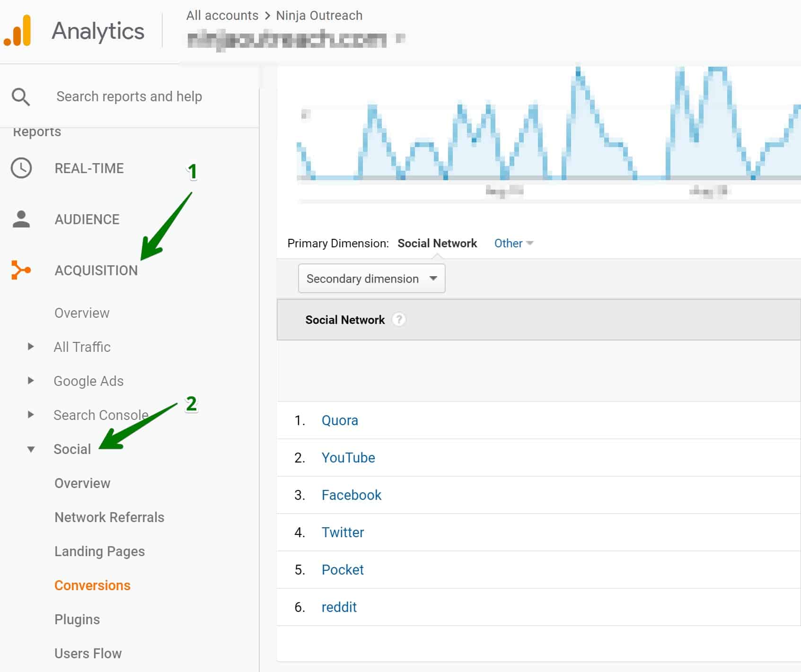
Task: Open the REAL-TIME reports section
Action: coord(89,168)
